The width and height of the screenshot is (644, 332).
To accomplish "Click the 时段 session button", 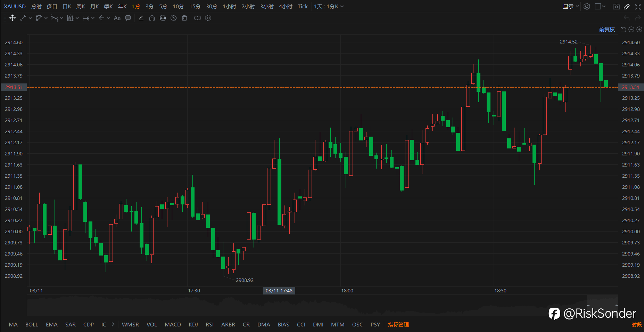I will tap(636, 324).
